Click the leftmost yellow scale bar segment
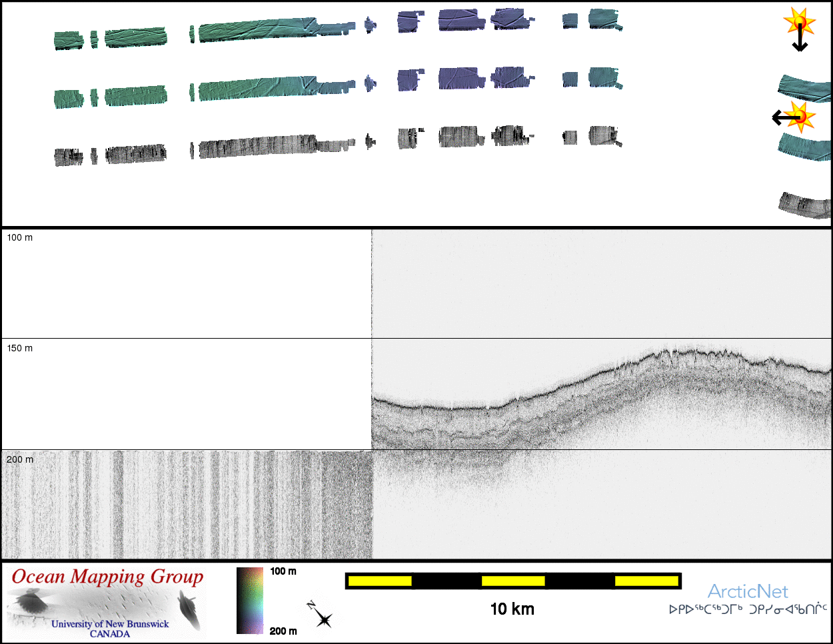 click(380, 581)
